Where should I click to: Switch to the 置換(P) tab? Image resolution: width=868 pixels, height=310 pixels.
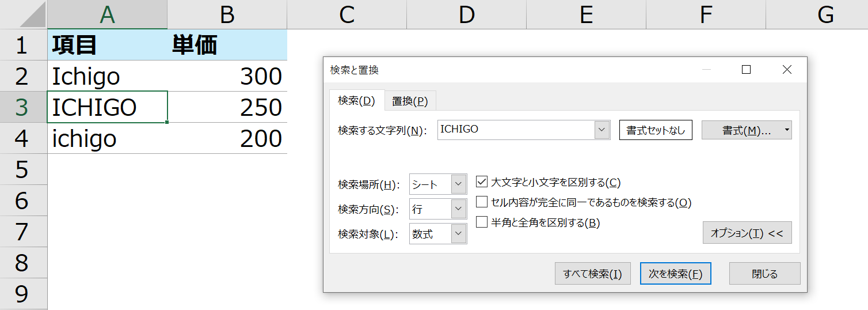(410, 101)
